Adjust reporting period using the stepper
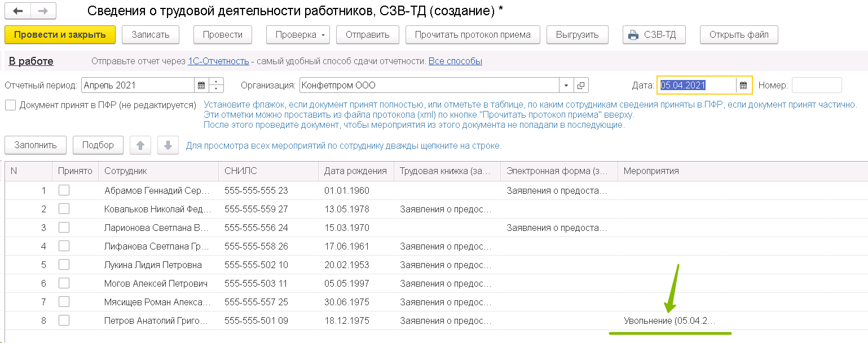Viewport: 868px width, 343px height. pos(217,86)
